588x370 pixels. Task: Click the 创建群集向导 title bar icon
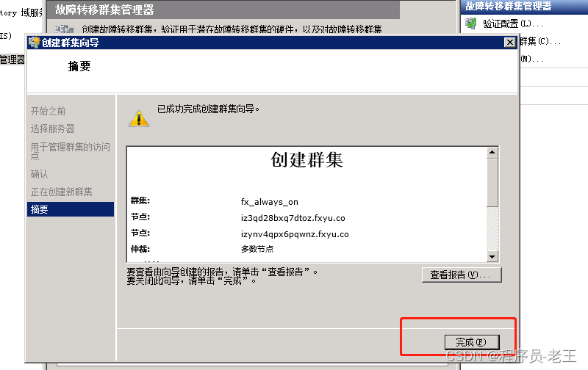pos(34,43)
